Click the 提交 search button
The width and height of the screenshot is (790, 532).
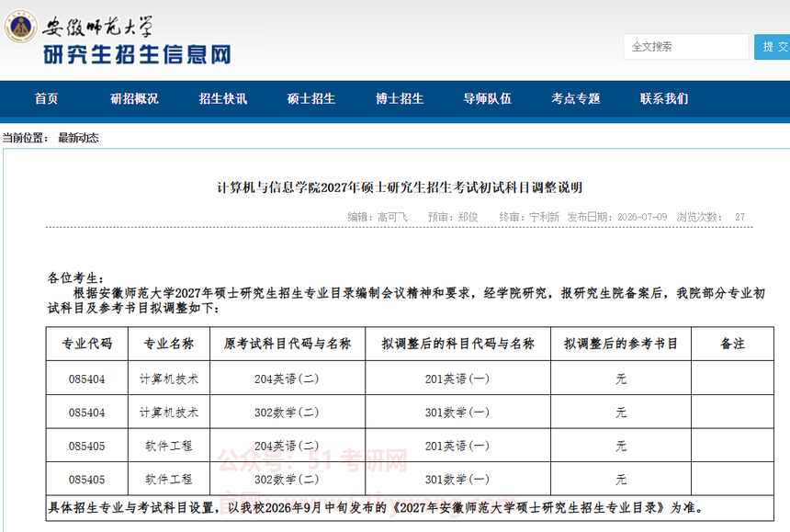[773, 47]
